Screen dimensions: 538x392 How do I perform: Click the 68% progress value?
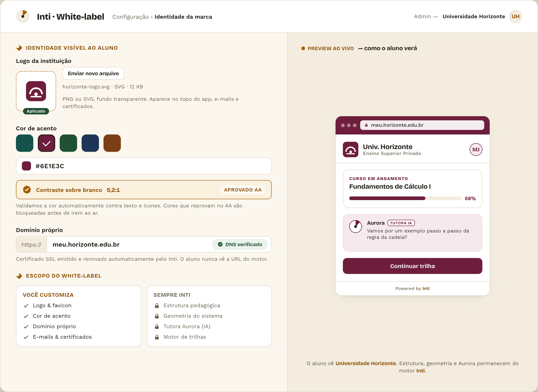point(470,198)
